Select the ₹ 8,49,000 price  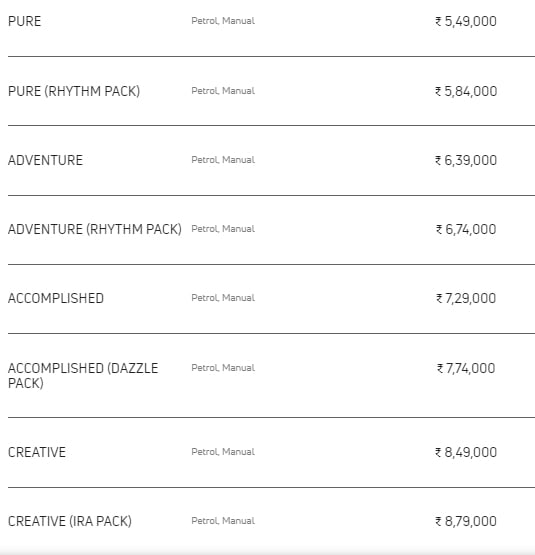coord(466,452)
